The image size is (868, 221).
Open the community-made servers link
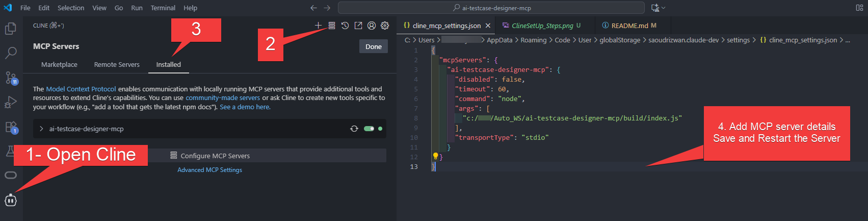[x=223, y=97]
